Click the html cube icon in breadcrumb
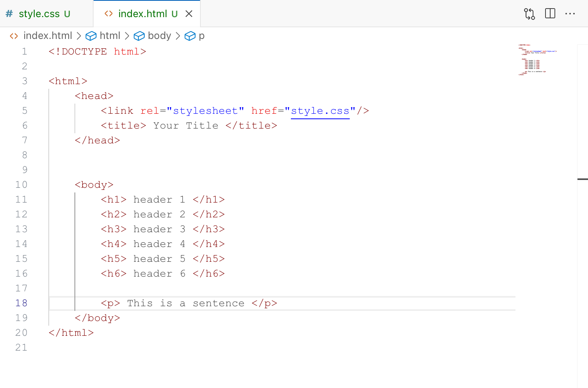This screenshot has height=388, width=588. pos(91,36)
